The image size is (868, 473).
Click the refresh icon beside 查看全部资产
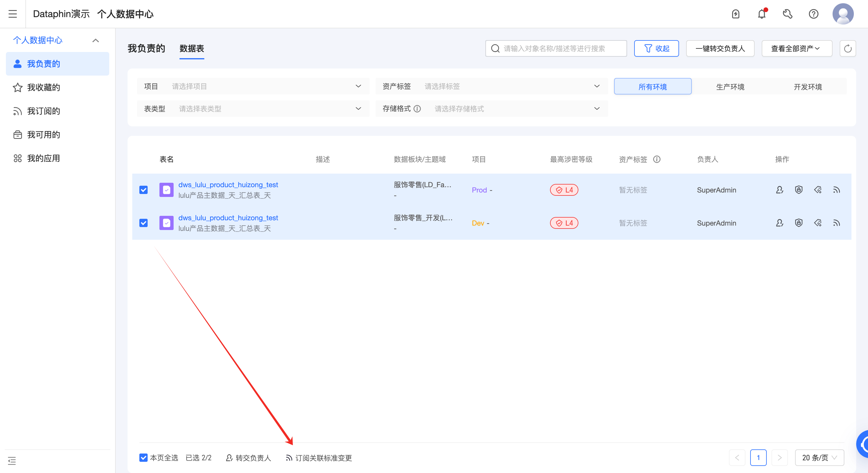pos(848,48)
